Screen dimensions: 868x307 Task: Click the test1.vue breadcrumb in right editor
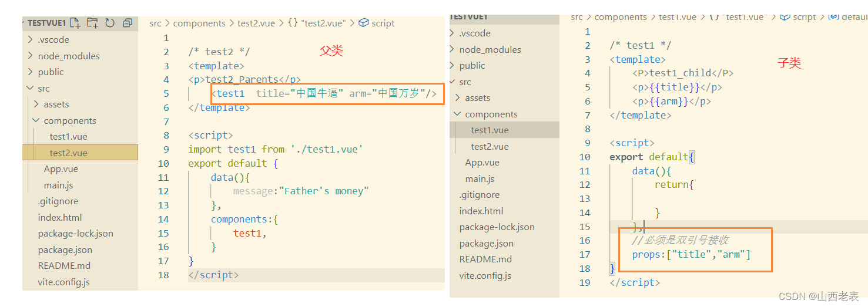pos(678,17)
